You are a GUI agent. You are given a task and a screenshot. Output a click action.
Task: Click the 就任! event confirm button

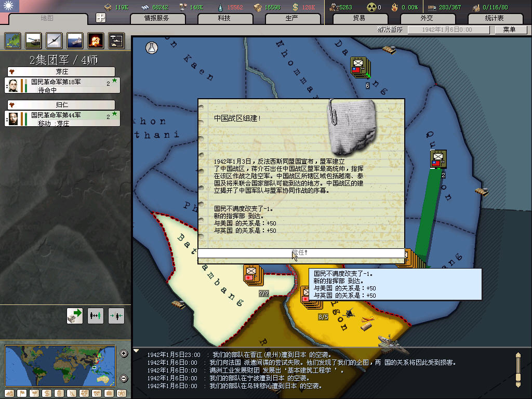coord(301,253)
